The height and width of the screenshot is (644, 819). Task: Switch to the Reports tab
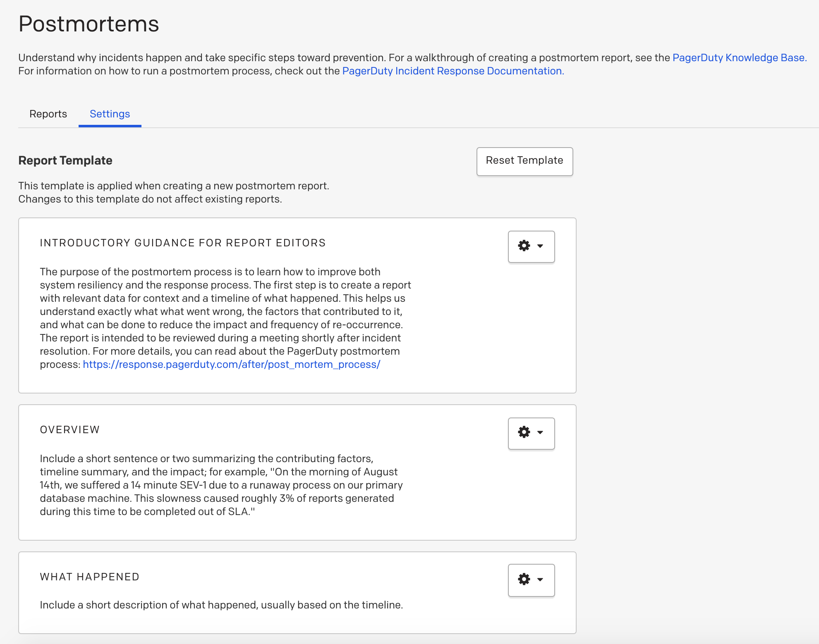[48, 114]
